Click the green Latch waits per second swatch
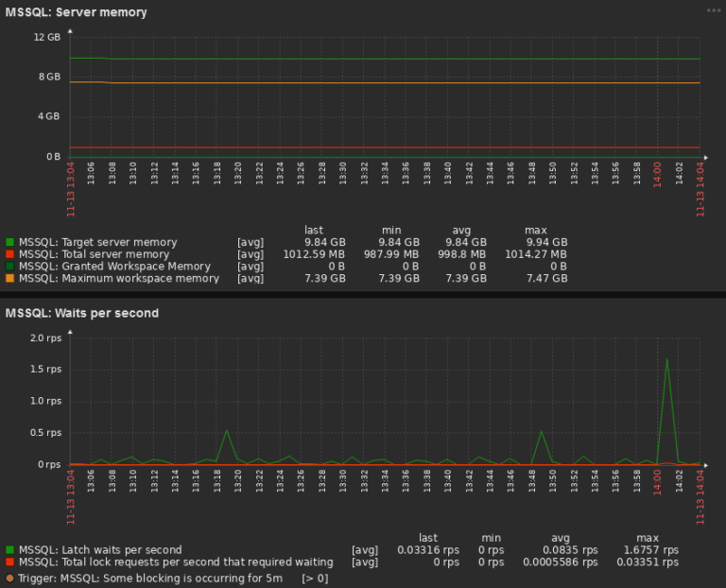This screenshot has width=726, height=588. (10, 549)
